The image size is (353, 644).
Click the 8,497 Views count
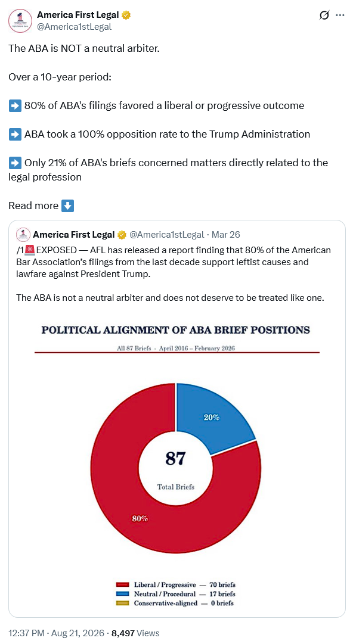[135, 633]
